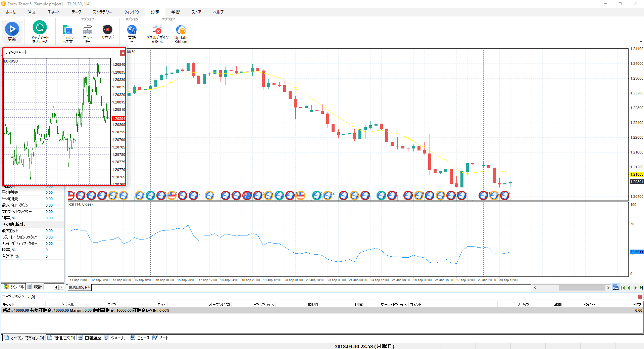Click the 言語 (language) icon
The image size is (644, 349).
(131, 30)
